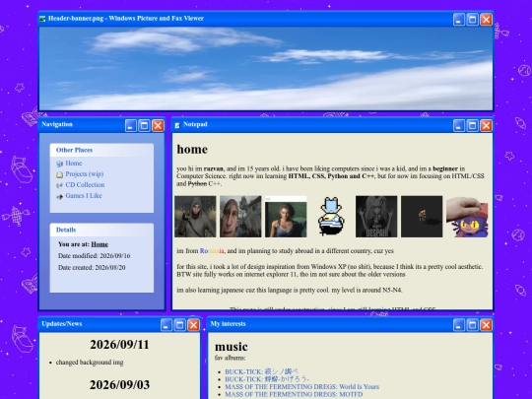Go to the CD Collection page
The height and width of the screenshot is (399, 532).
coord(85,185)
